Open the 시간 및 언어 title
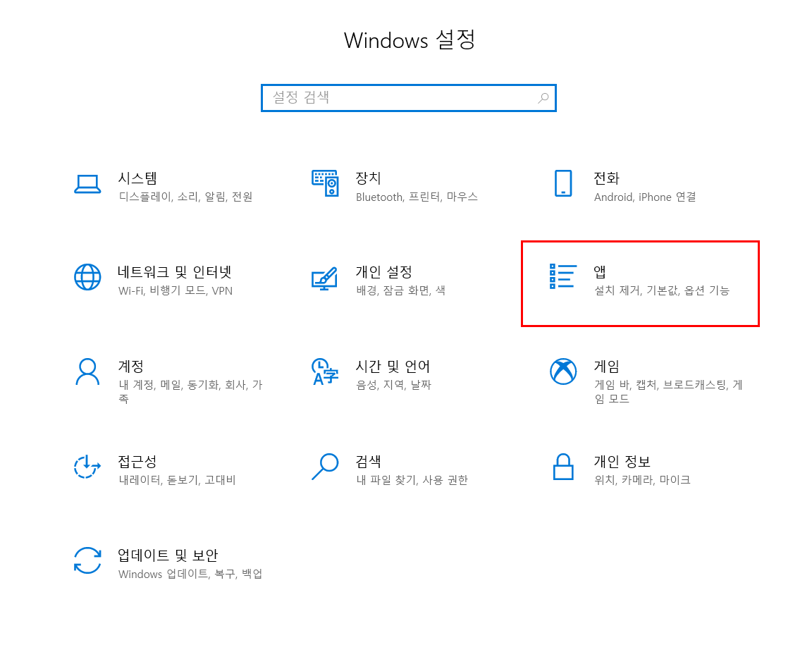812x645 pixels. (x=393, y=367)
